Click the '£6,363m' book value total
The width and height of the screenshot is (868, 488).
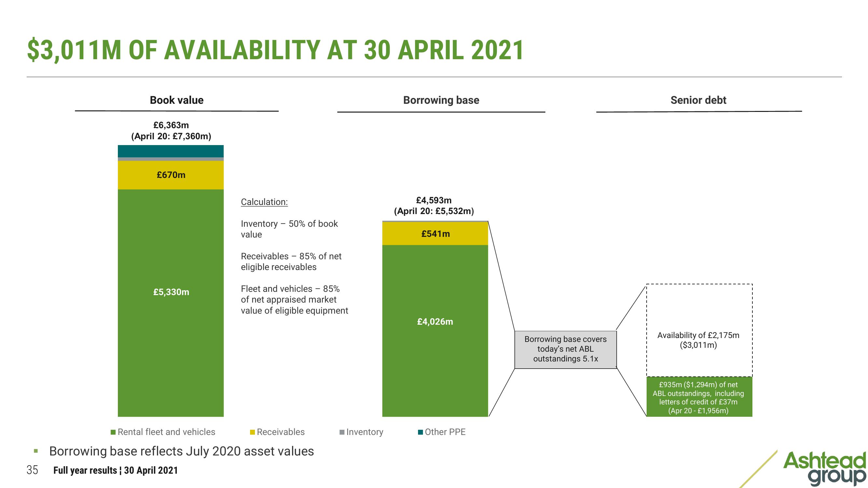coord(171,125)
